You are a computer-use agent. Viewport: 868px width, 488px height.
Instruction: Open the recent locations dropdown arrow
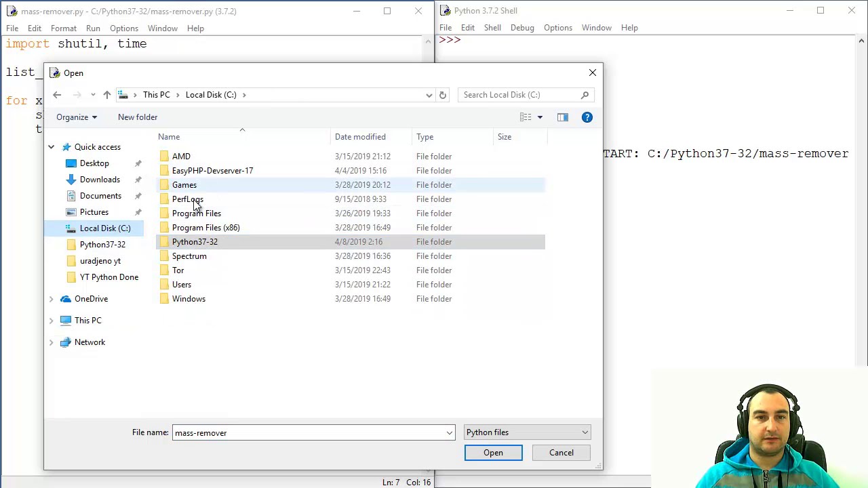tap(93, 95)
